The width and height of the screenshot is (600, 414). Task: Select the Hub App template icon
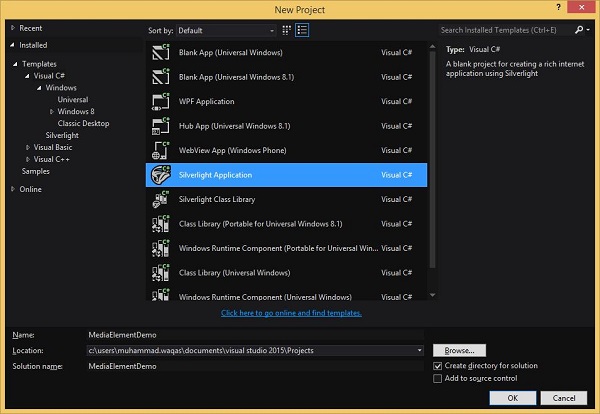click(x=160, y=126)
